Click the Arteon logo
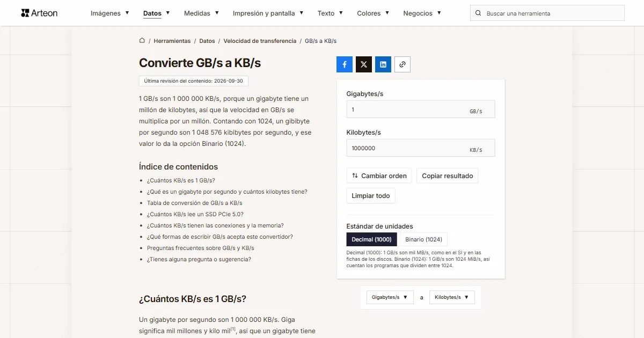Viewport: 644px width, 338px height. (39, 13)
